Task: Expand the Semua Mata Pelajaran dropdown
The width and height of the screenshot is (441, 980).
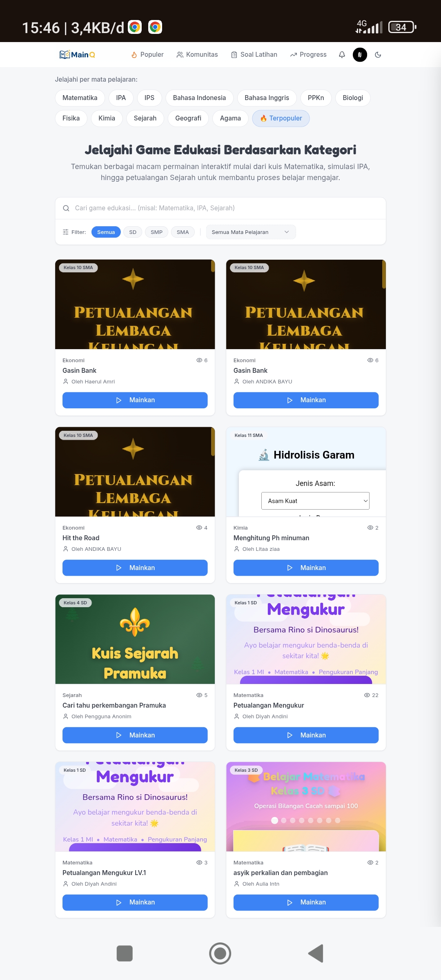Action: (251, 232)
